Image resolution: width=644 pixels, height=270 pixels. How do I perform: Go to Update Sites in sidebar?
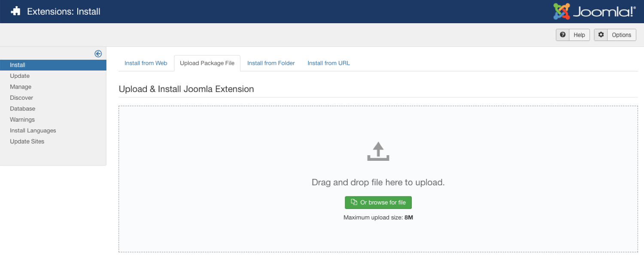(27, 141)
